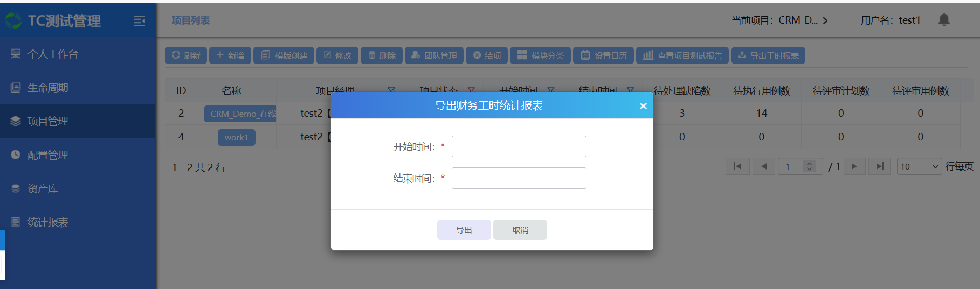Open 团队管理 team management
The width and height of the screenshot is (980, 289).
pyautogui.click(x=434, y=55)
